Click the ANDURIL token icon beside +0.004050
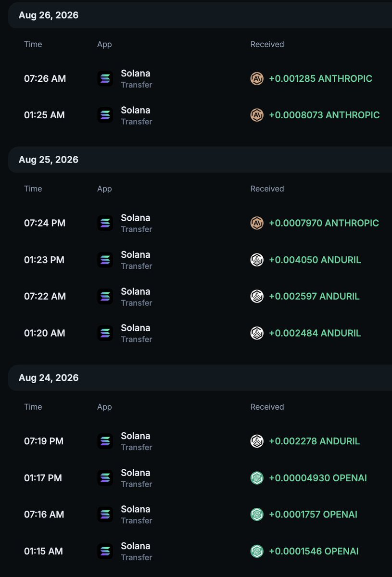The image size is (392, 577). (257, 260)
